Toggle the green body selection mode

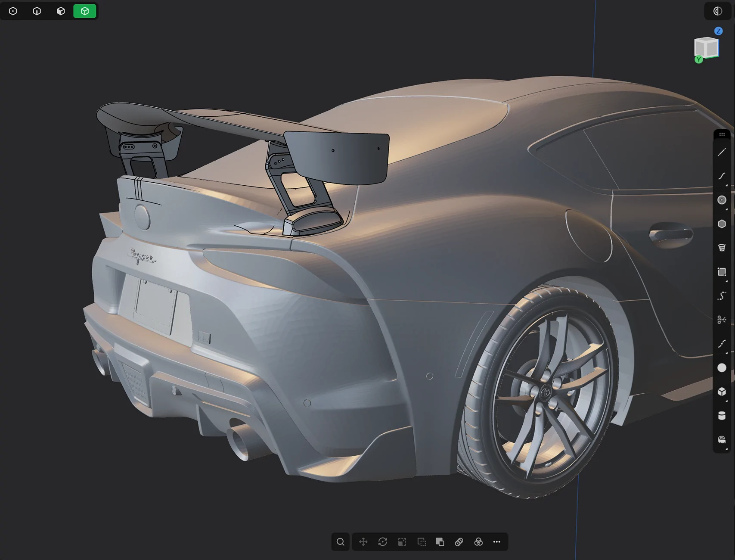(x=85, y=11)
